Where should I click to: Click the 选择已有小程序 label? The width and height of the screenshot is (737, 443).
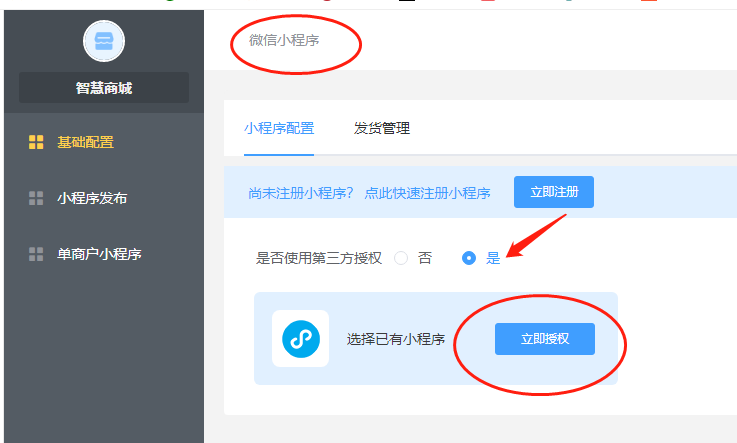[396, 339]
